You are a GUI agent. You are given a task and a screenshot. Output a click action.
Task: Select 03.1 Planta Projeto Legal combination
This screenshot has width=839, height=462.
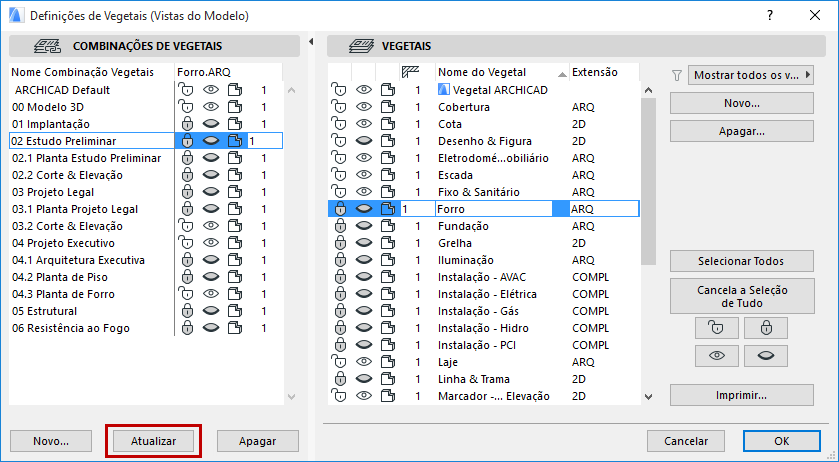[75, 209]
